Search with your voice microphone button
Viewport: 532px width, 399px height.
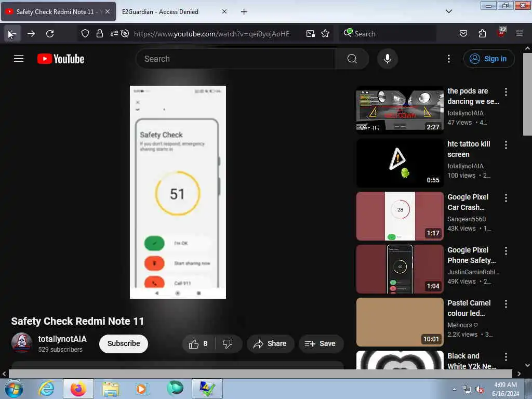pyautogui.click(x=388, y=59)
